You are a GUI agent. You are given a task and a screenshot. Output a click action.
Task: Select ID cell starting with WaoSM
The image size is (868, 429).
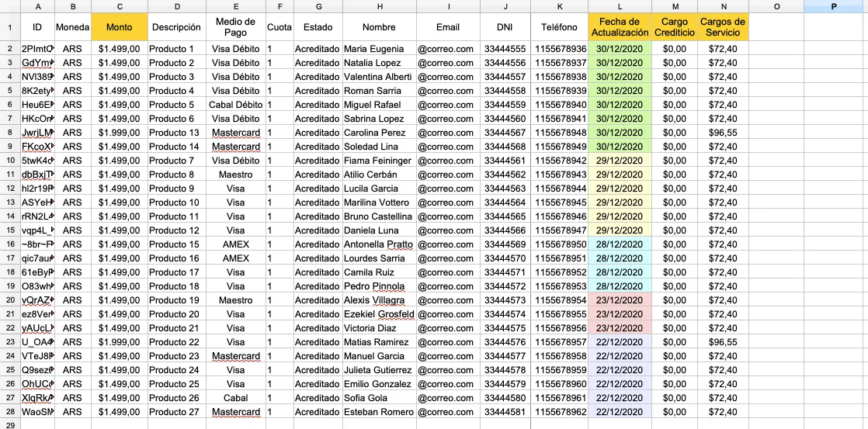(37, 412)
